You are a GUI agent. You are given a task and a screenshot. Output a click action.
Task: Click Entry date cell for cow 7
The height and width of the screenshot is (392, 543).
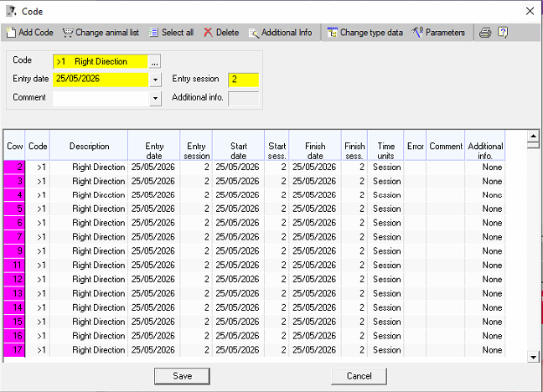pyautogui.click(x=153, y=237)
